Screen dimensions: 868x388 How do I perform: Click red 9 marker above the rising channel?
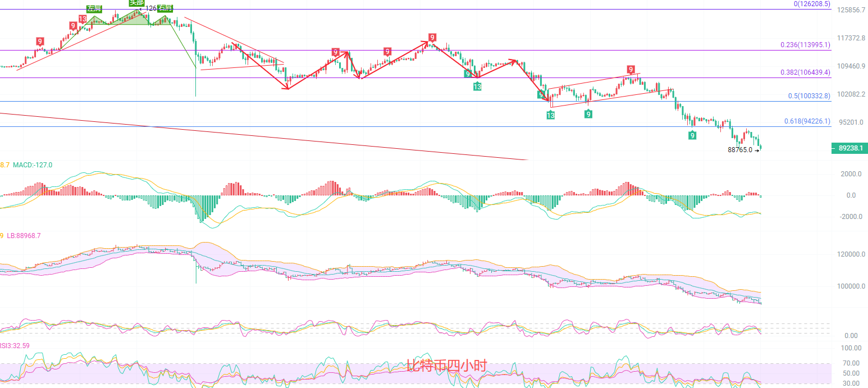point(631,69)
